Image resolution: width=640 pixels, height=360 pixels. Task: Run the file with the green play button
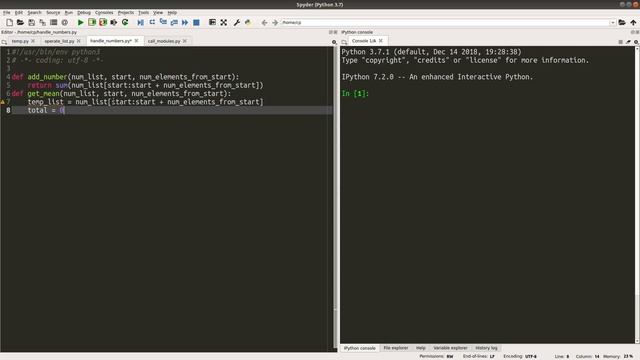click(80, 22)
